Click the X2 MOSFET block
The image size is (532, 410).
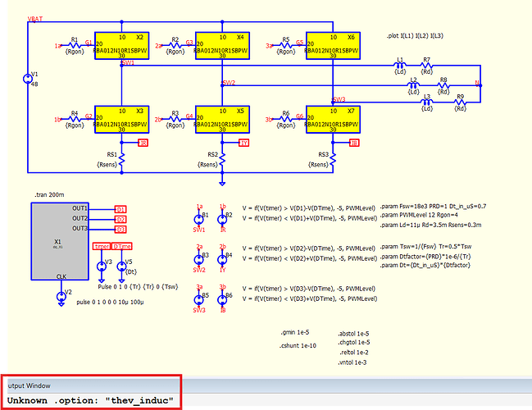pos(122,46)
